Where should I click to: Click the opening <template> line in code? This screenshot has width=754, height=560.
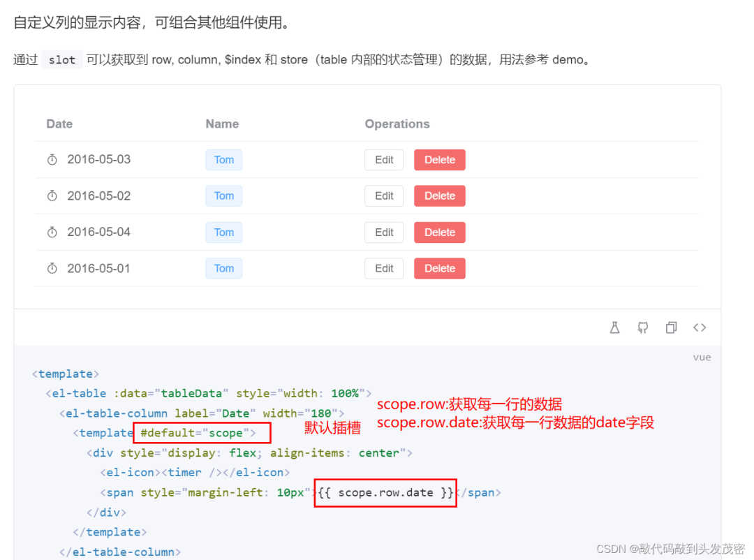click(66, 374)
